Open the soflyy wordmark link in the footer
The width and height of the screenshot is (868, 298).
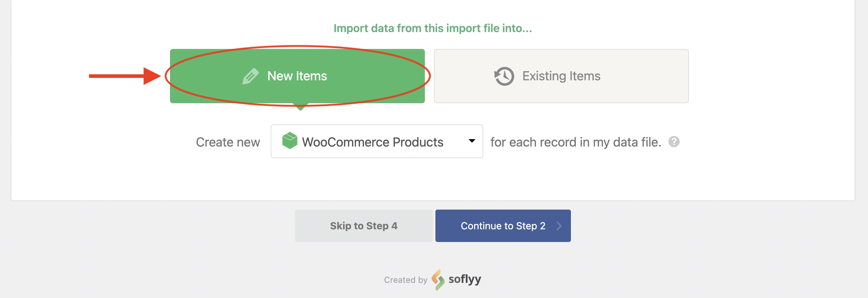coord(465,279)
